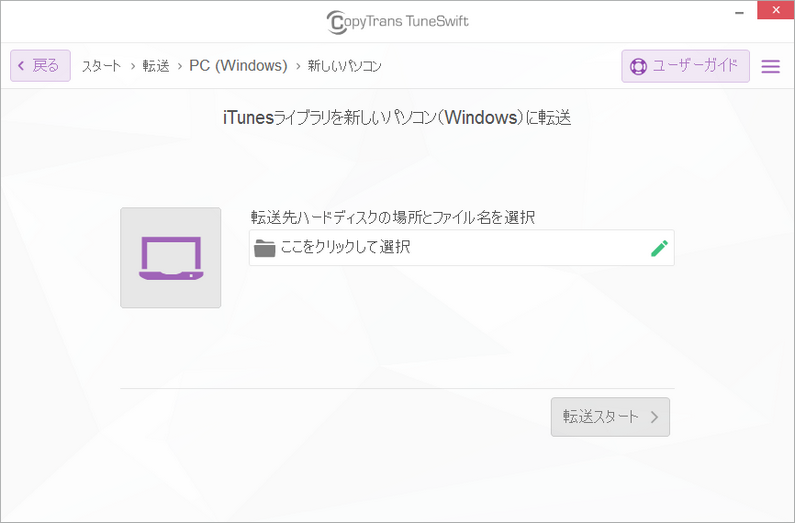Click the green pencil edit icon

click(x=659, y=248)
